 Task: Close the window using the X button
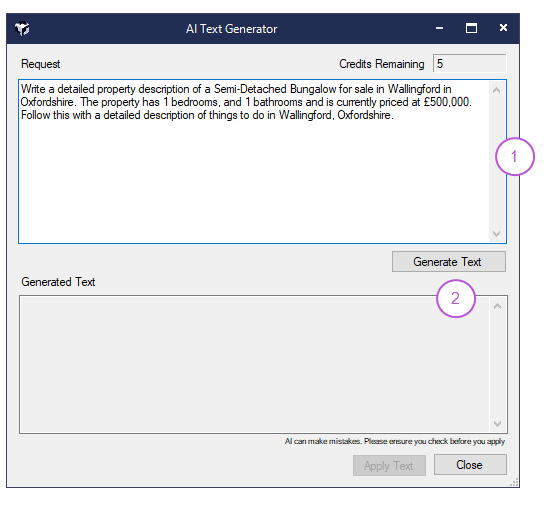[503, 28]
